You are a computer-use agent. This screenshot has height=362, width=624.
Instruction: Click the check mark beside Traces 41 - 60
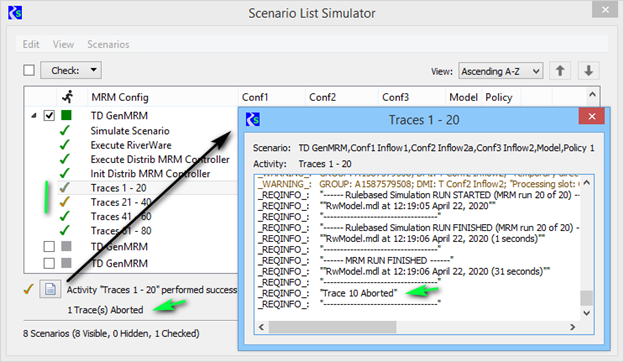[64, 216]
